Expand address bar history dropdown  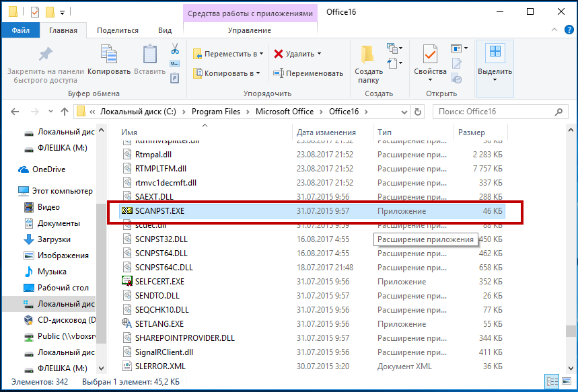pos(404,112)
